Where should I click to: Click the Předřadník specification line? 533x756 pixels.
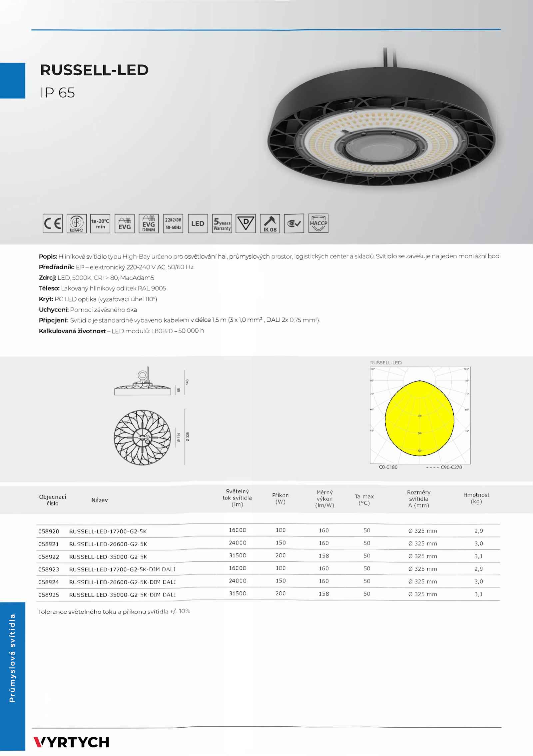pyautogui.click(x=116, y=267)
